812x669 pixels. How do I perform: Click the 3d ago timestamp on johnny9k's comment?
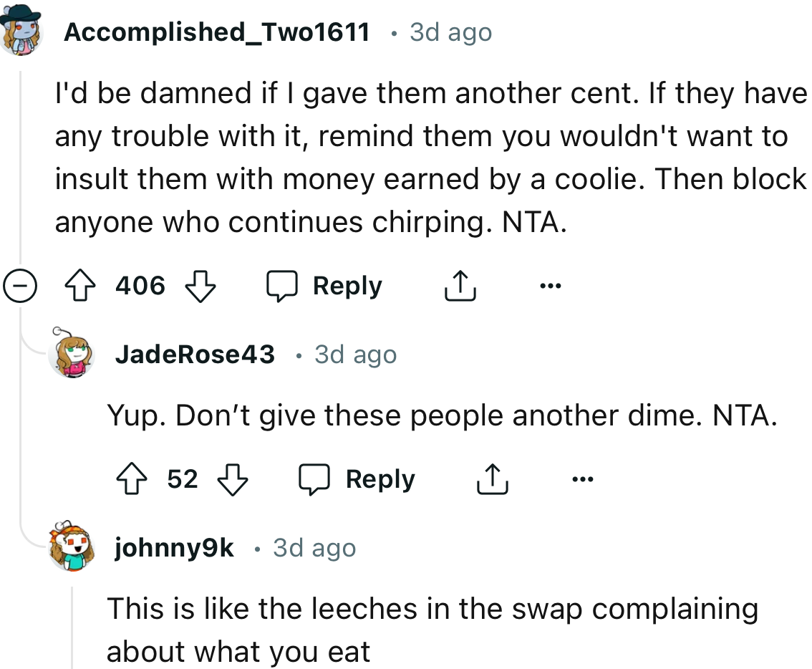point(314,547)
